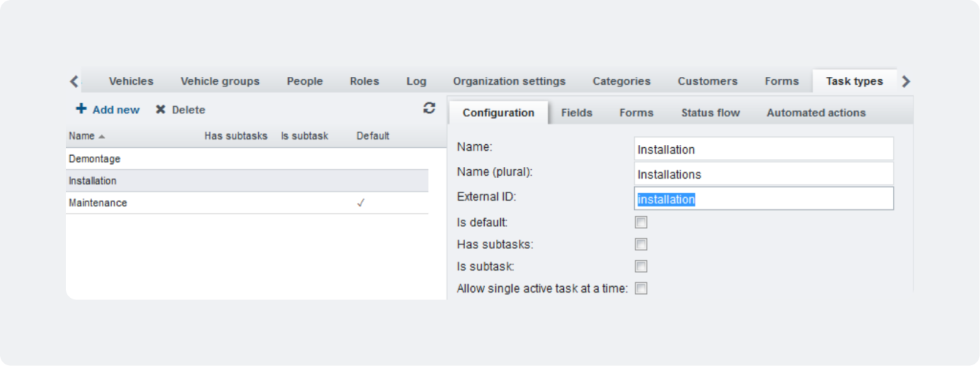Open the Vehicles tab
980x366 pixels.
pos(131,81)
